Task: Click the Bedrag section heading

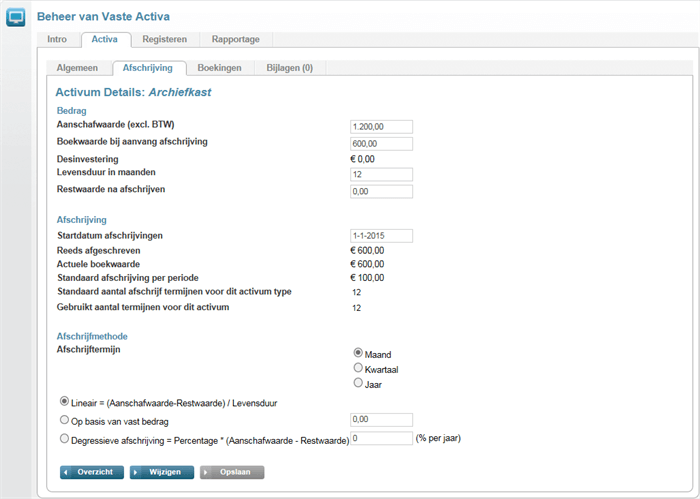Action: point(71,111)
